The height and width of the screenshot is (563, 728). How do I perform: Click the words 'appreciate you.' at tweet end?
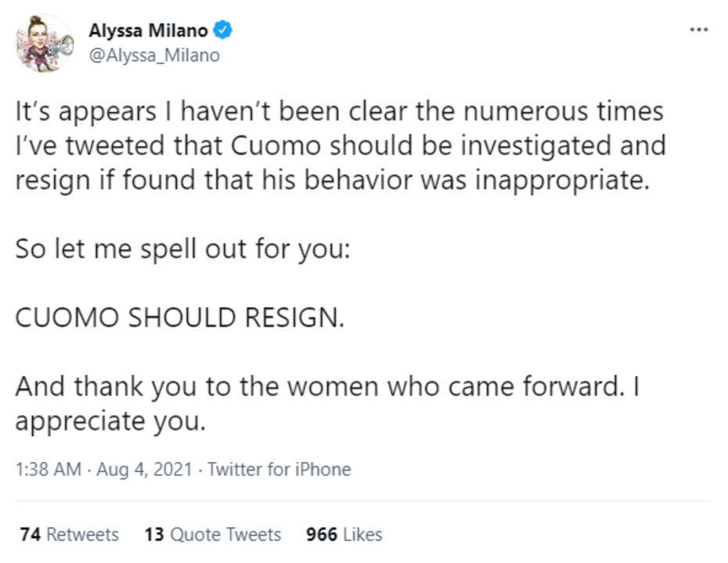click(x=110, y=421)
